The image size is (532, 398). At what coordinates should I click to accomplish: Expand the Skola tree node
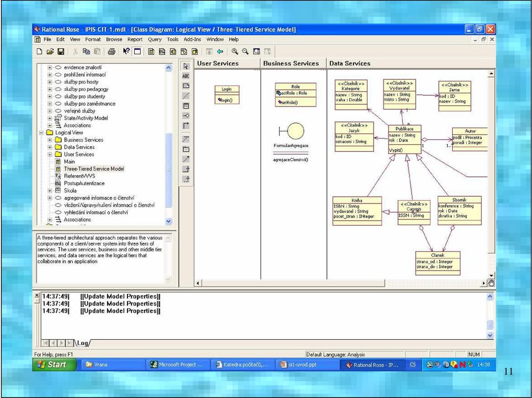pyautogui.click(x=50, y=191)
